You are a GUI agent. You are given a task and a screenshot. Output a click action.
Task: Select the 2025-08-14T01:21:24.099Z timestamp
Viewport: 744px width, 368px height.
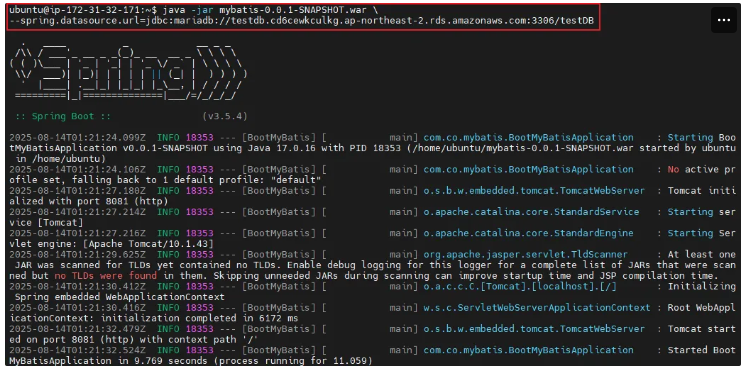point(77,138)
